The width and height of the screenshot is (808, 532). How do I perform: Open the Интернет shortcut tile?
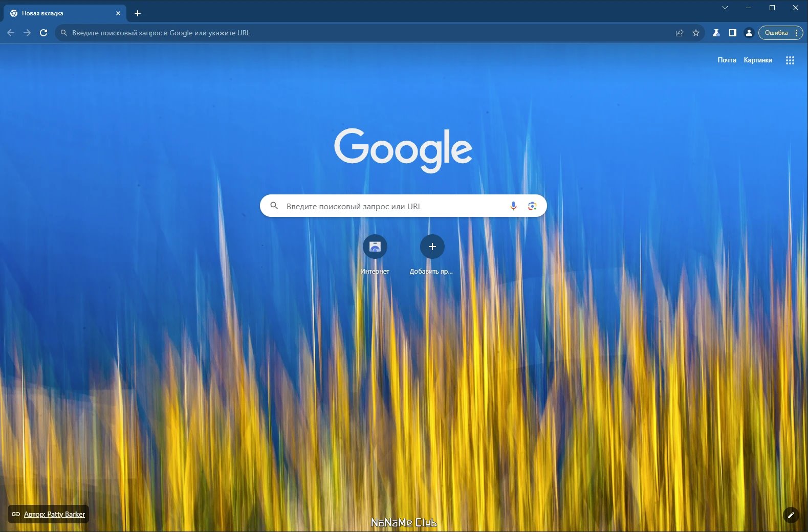coord(375,255)
